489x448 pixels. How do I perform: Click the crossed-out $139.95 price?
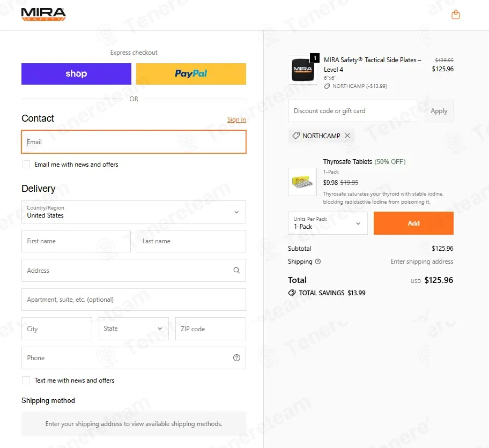click(x=444, y=60)
